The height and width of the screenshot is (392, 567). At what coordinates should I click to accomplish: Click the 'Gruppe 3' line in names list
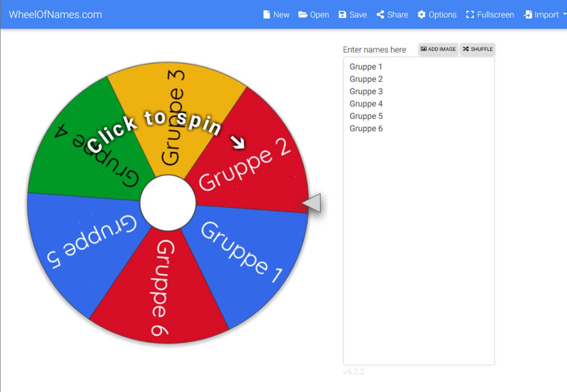366,91
